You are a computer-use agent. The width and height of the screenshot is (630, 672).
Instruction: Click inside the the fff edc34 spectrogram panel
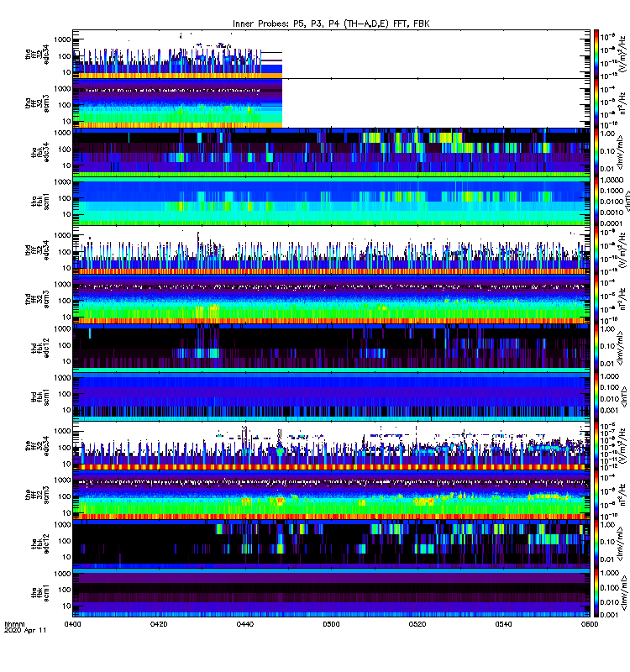point(331,446)
